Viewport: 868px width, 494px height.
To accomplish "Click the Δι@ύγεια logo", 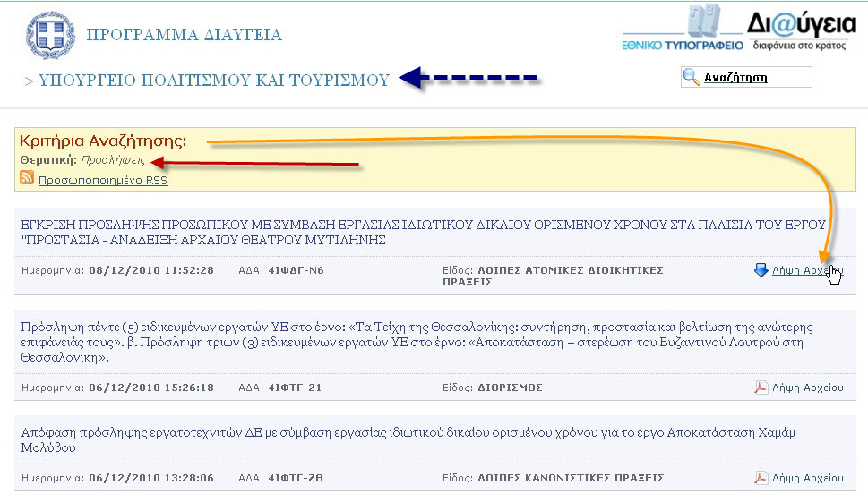I will (x=801, y=30).
